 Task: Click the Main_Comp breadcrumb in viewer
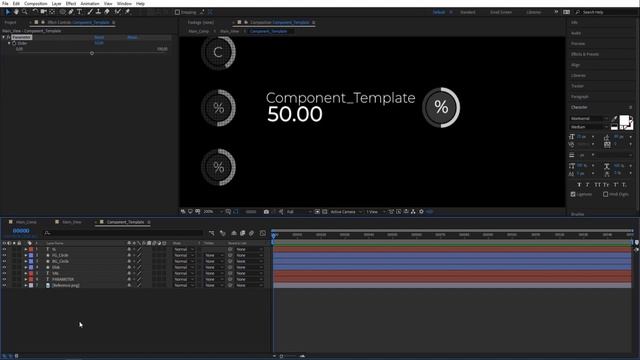199,31
